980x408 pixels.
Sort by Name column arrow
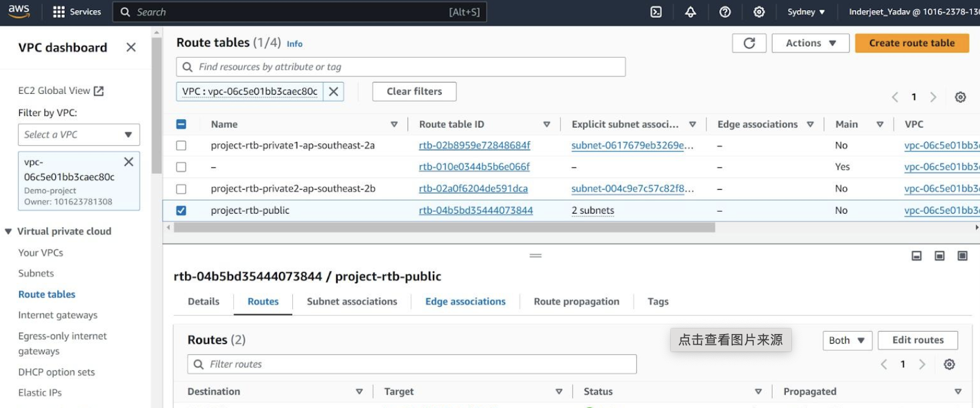tap(394, 125)
